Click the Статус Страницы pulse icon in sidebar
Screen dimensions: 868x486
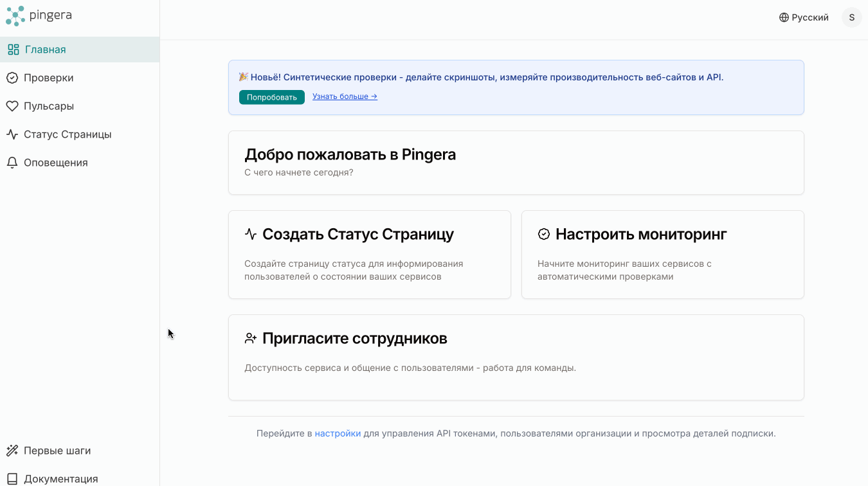click(12, 134)
